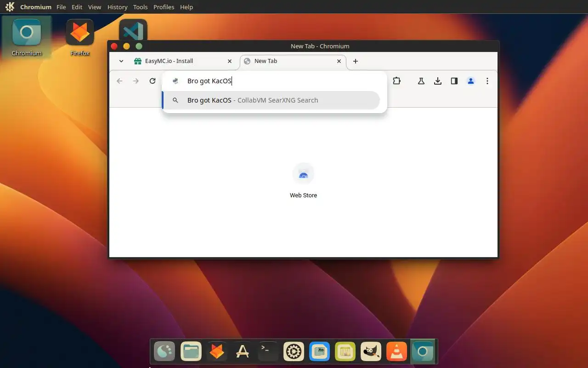Close the EasyMC.io - Install tab
Image resolution: width=588 pixels, height=368 pixels.
pos(230,61)
